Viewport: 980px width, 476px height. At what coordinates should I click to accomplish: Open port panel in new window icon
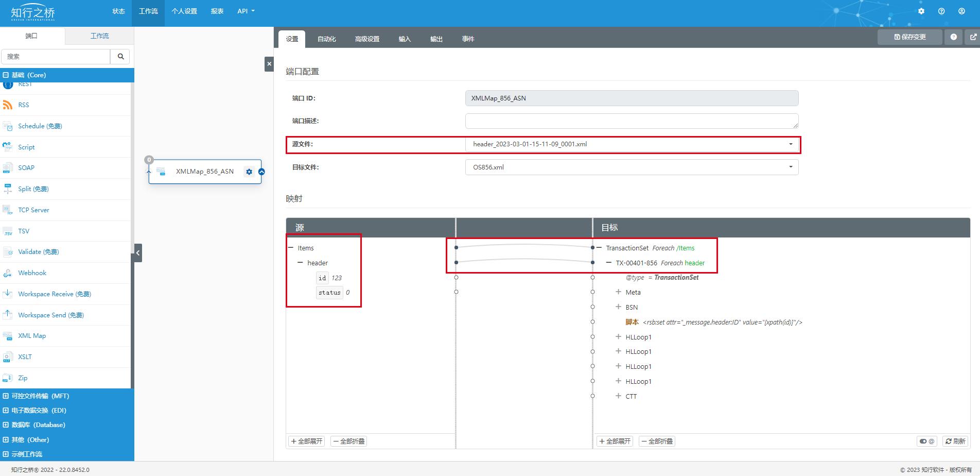[973, 37]
